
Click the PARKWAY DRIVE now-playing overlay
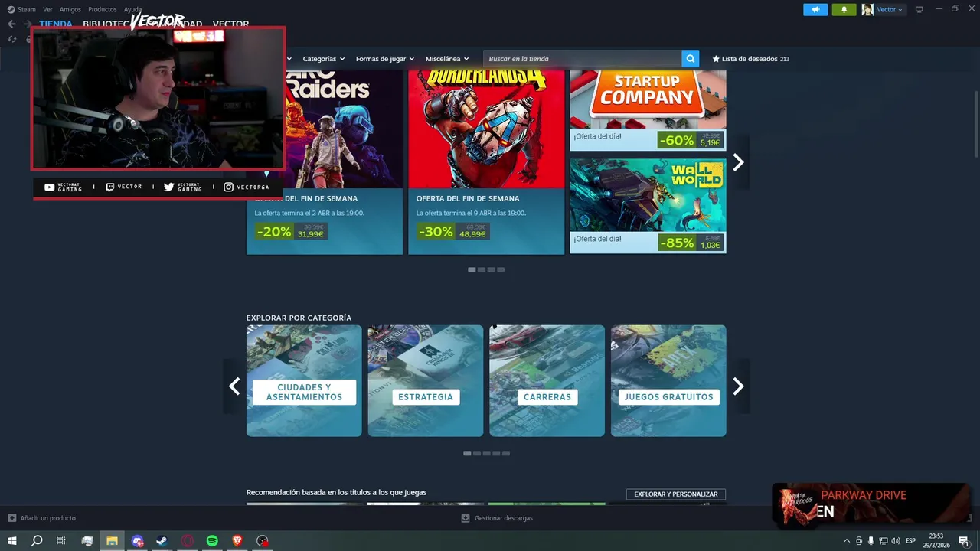point(871,504)
